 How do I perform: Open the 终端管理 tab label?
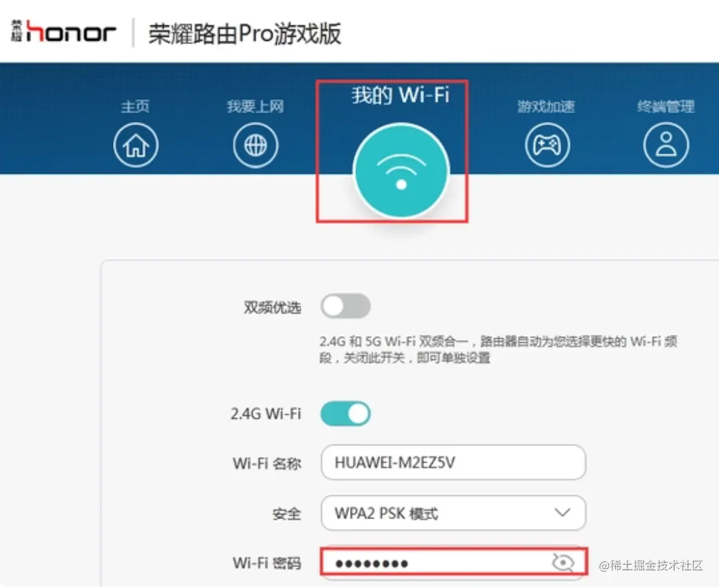[x=666, y=106]
